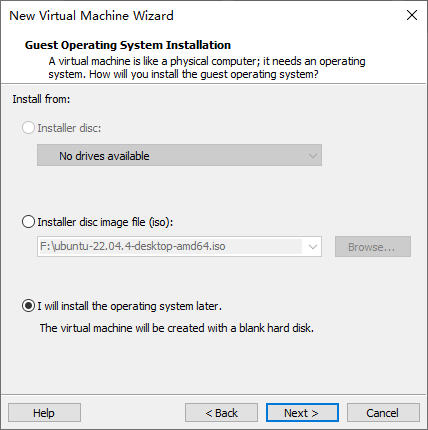428x430 pixels.
Task: Select the Installer disc radio button
Action: [x=28, y=128]
